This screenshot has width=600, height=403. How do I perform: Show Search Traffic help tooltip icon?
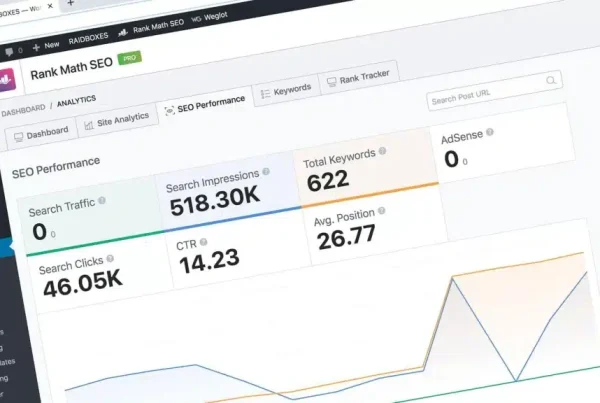(x=102, y=200)
